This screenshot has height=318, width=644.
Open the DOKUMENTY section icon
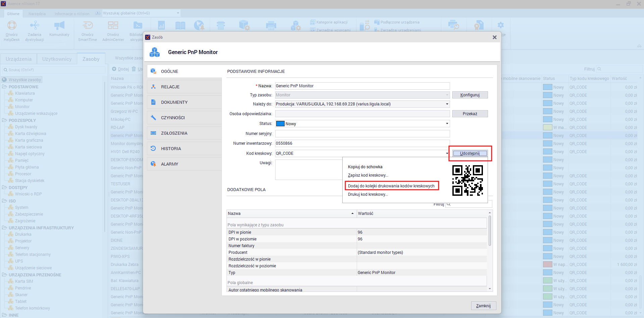tap(153, 102)
